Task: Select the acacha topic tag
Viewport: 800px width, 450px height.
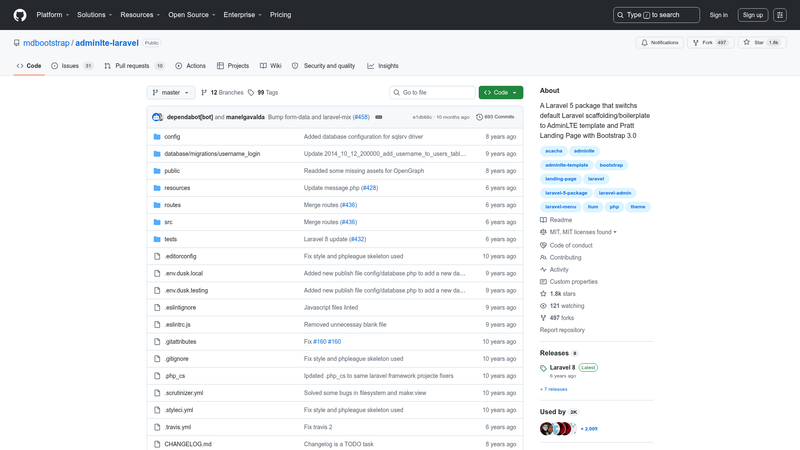Action: click(x=554, y=151)
